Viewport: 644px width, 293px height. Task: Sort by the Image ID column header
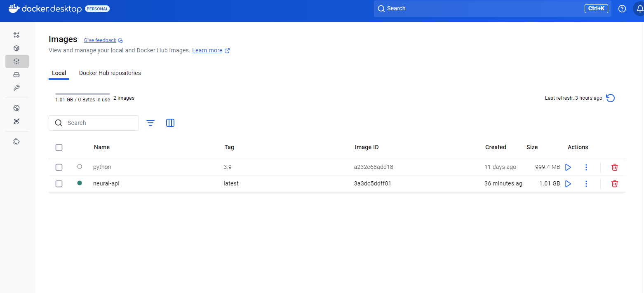(367, 147)
